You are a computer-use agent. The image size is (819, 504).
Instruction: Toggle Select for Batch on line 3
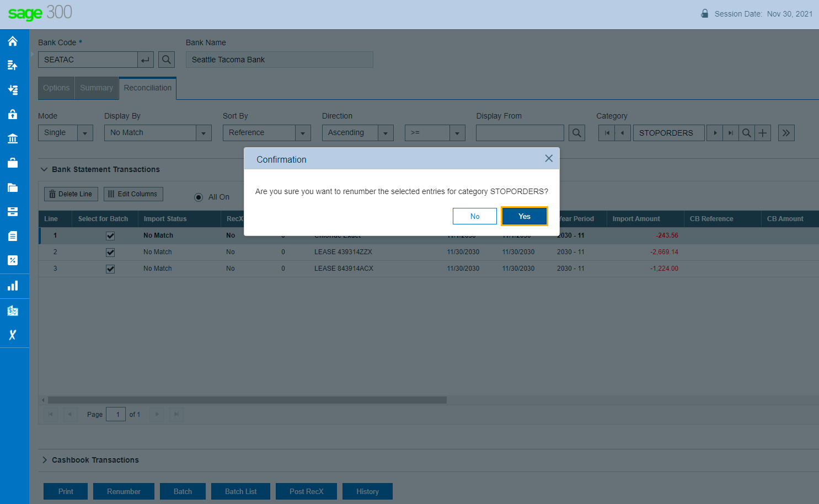[110, 269]
